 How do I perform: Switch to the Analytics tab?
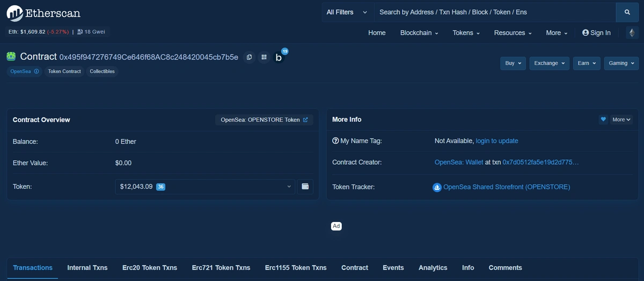tap(433, 268)
